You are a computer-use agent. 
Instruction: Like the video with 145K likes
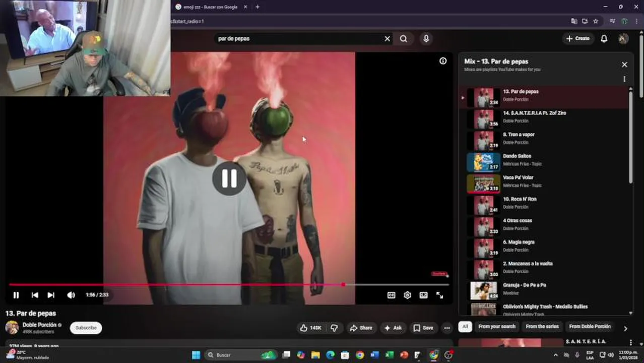pyautogui.click(x=310, y=328)
